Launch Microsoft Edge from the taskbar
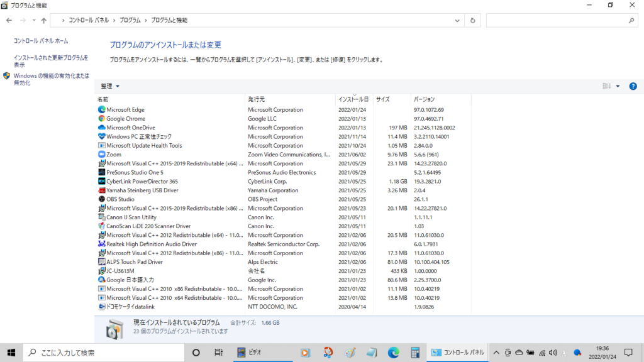Image resolution: width=644 pixels, height=362 pixels. [393, 353]
